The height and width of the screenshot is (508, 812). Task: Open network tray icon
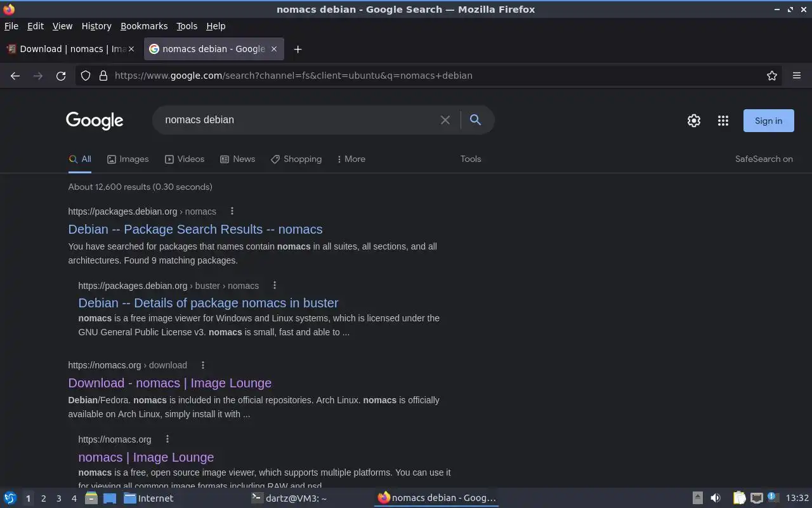756,498
